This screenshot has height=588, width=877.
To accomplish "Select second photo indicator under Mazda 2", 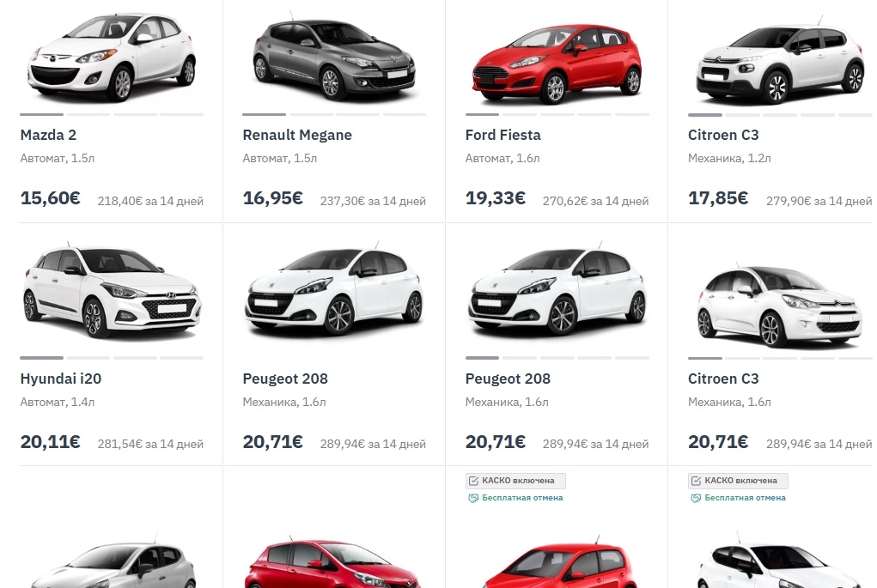I will 88,114.
